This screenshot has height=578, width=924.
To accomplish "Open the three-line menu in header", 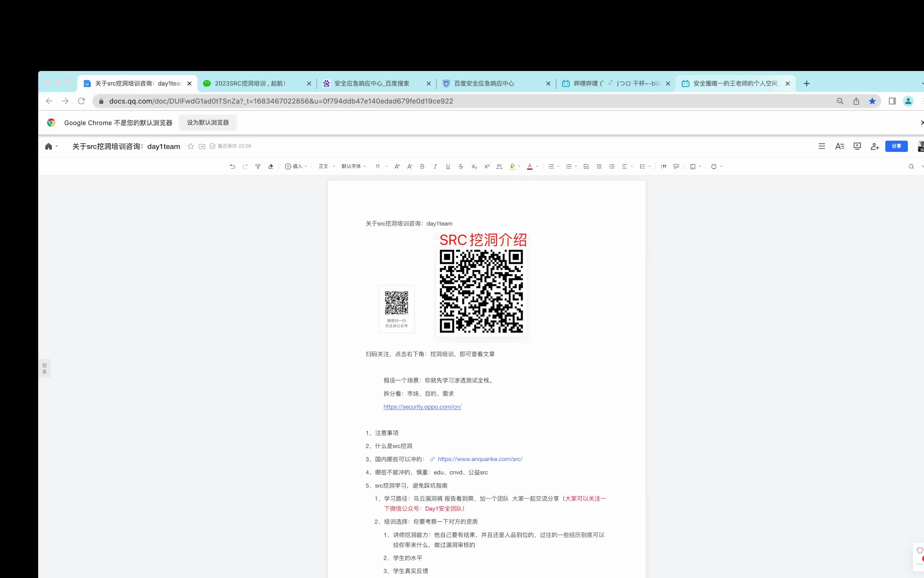I will [822, 146].
